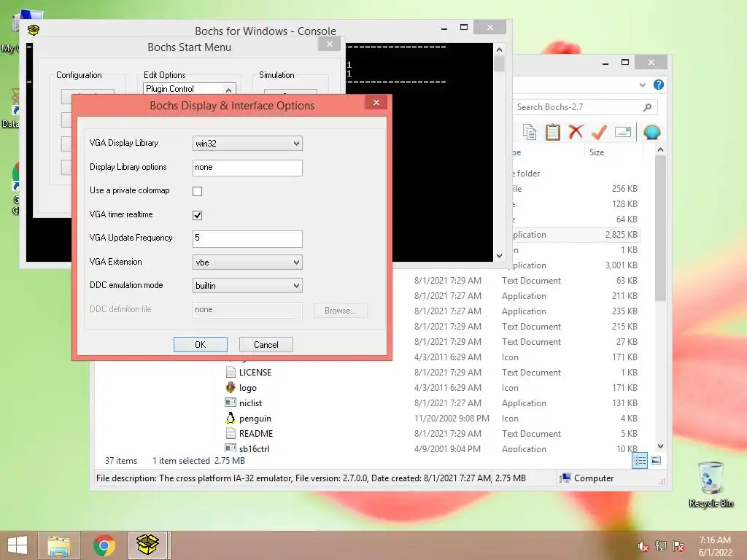
Task: Click VGA Update Frequency input field
Action: (247, 238)
